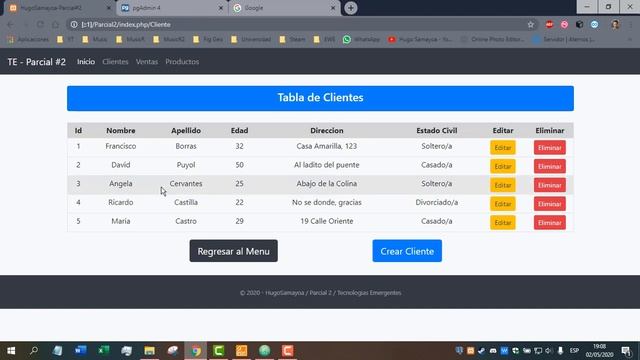Click the TE - Parcial #2 brand link
Viewport: 640px width, 360px height.
pyautogui.click(x=36, y=62)
